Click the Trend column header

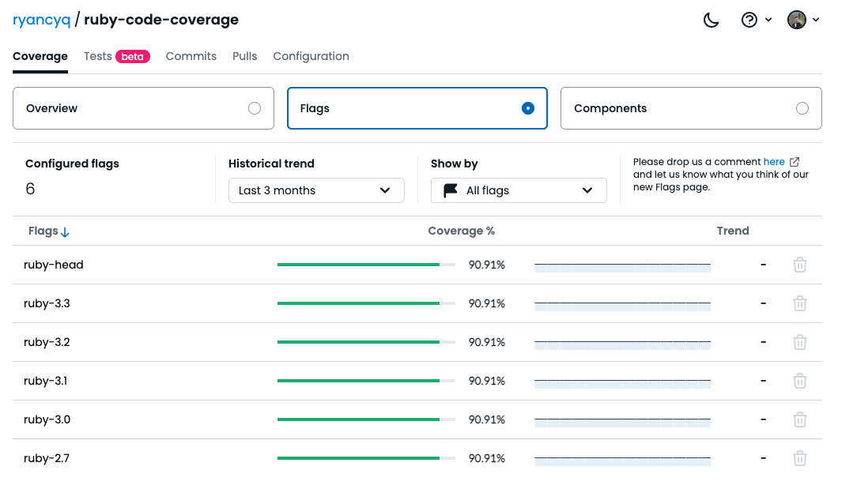(x=733, y=231)
